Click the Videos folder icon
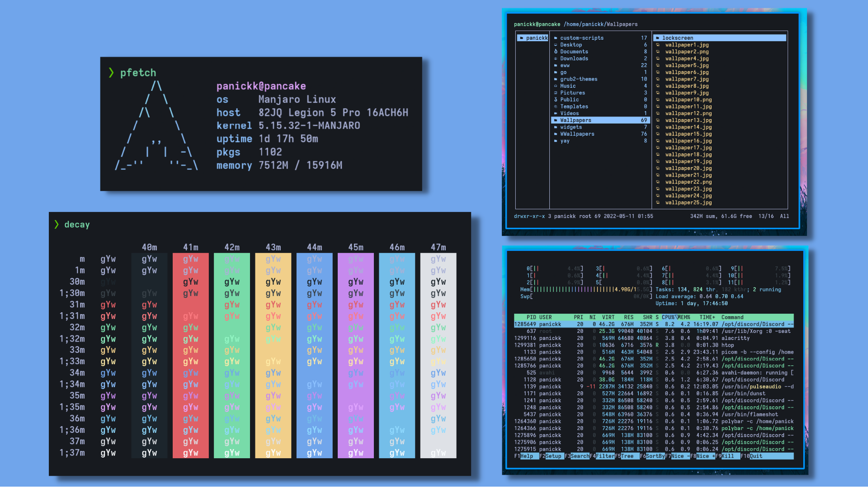 (x=556, y=114)
